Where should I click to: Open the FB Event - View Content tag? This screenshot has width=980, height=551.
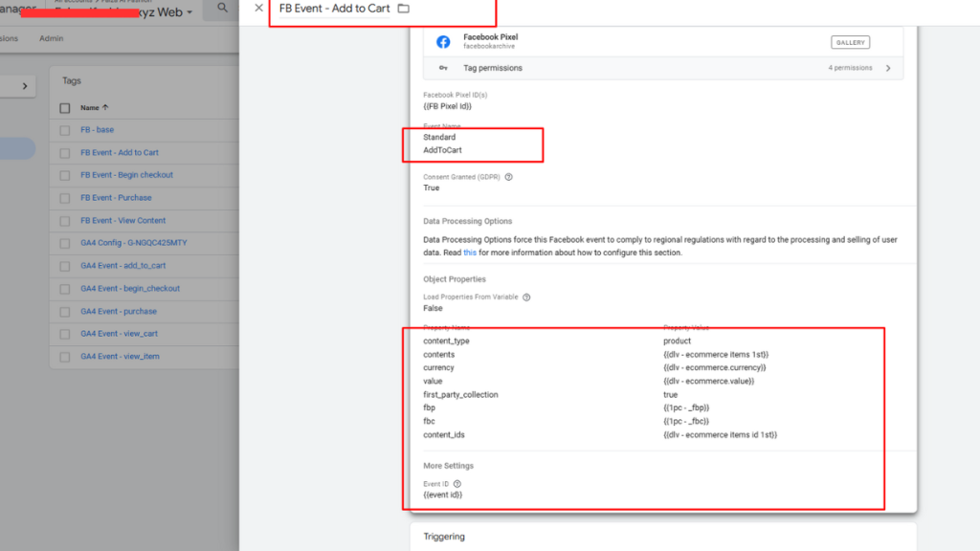pos(123,221)
